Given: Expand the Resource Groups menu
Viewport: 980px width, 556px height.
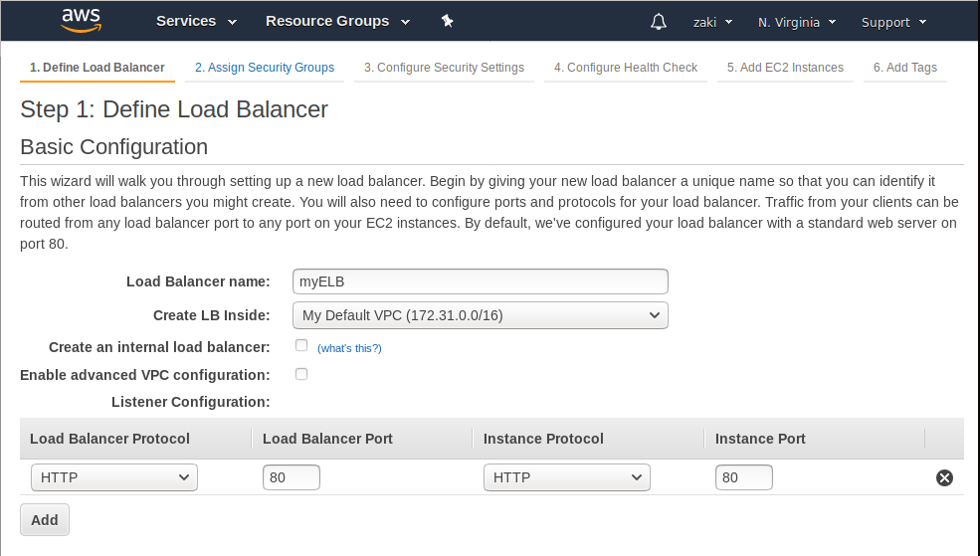Looking at the screenshot, I should click(337, 21).
